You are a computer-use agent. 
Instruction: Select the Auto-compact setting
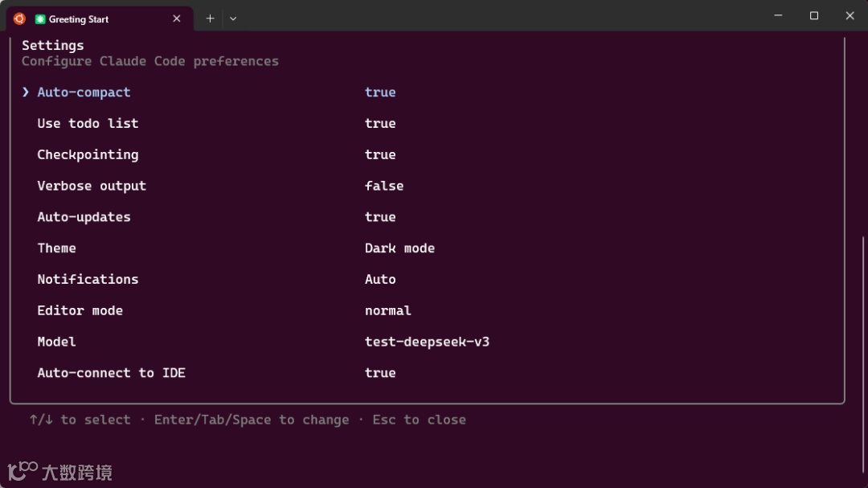[84, 92]
